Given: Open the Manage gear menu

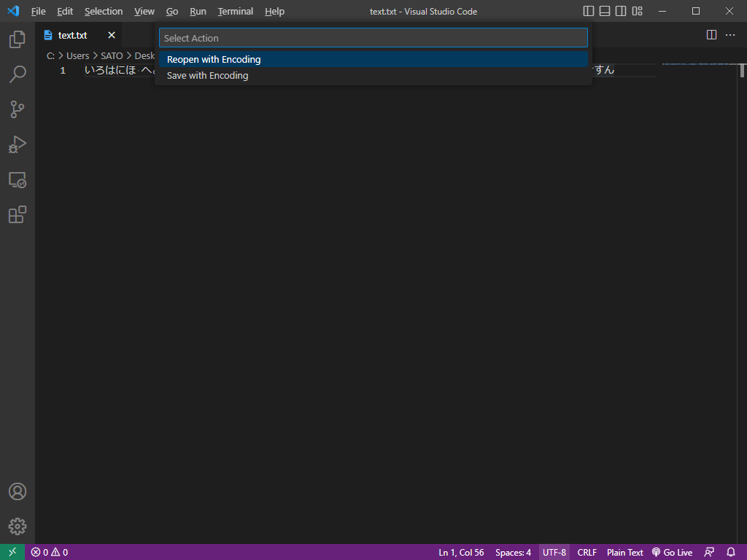Looking at the screenshot, I should point(18,526).
